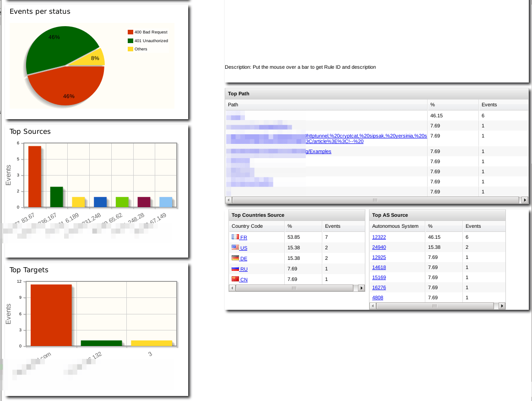The height and width of the screenshot is (401, 532).
Task: Click the Germany flag icon
Action: (235, 258)
